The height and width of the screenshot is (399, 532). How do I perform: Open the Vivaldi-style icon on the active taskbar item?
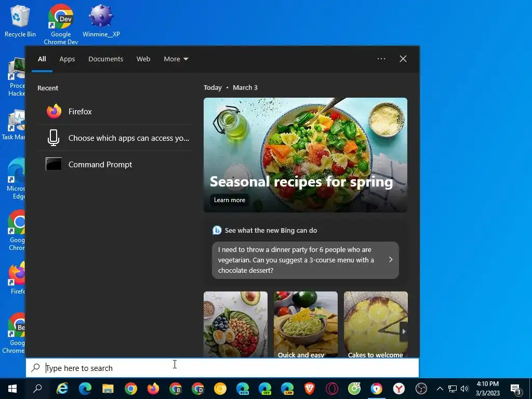377,389
